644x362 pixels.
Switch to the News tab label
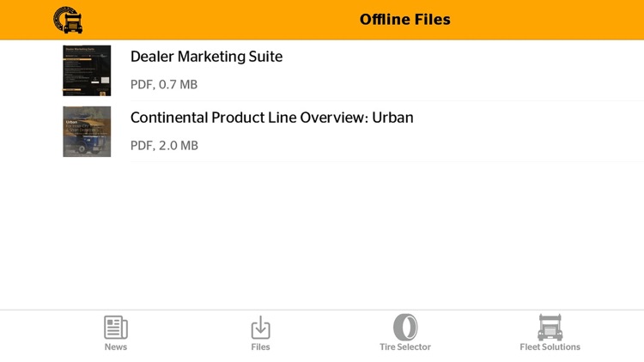[x=116, y=347]
